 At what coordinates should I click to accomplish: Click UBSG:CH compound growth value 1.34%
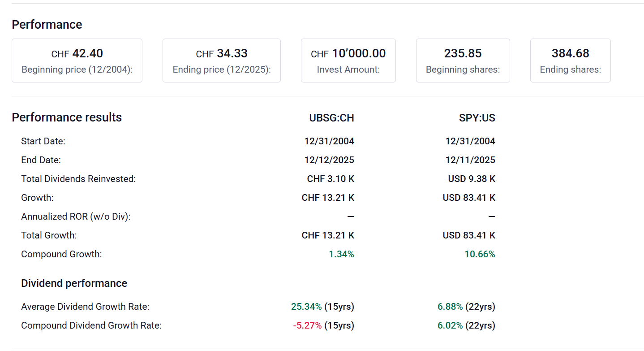pos(341,254)
